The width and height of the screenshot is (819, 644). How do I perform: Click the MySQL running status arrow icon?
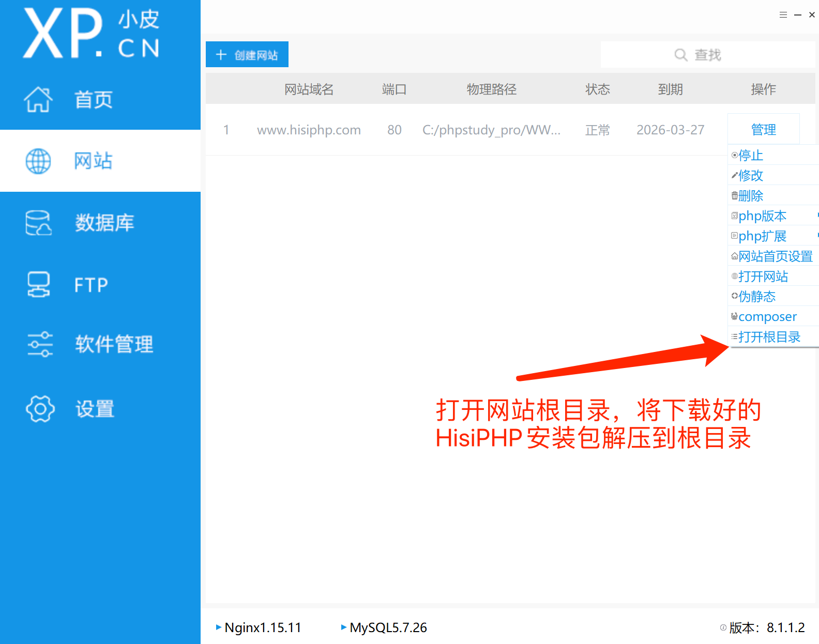coord(344,627)
